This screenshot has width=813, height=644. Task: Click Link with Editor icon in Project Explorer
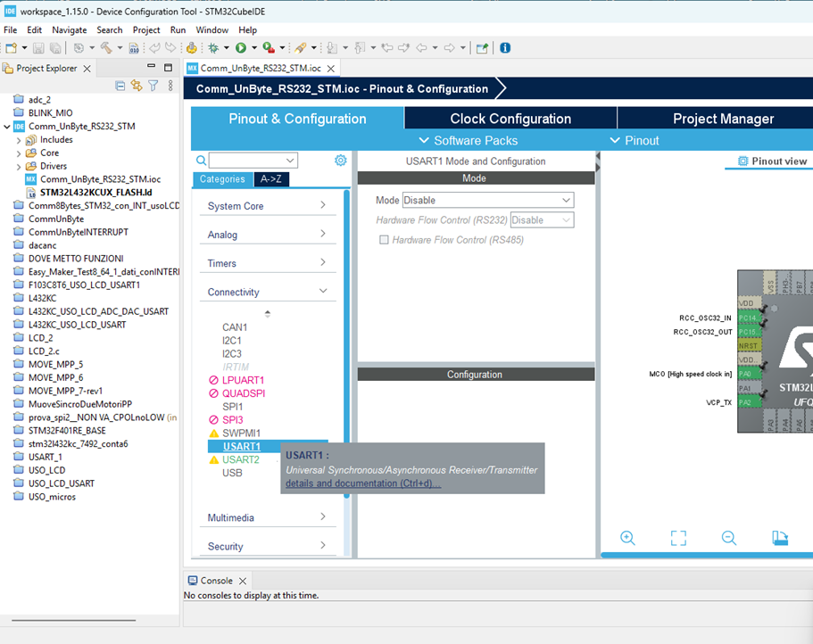pos(137,86)
